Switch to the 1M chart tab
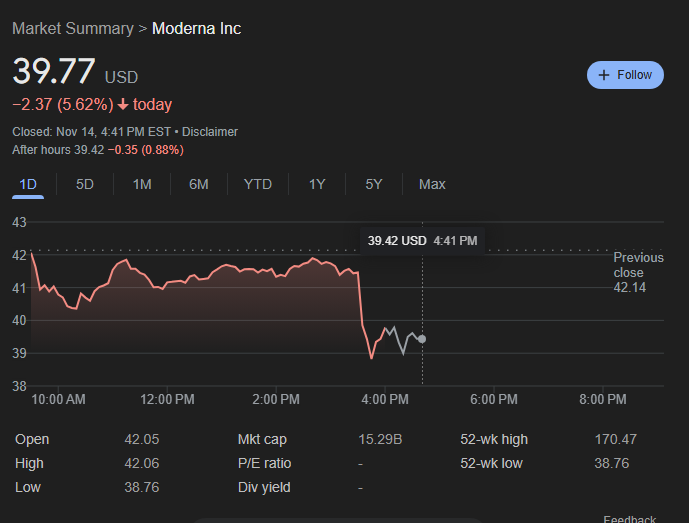 (142, 184)
